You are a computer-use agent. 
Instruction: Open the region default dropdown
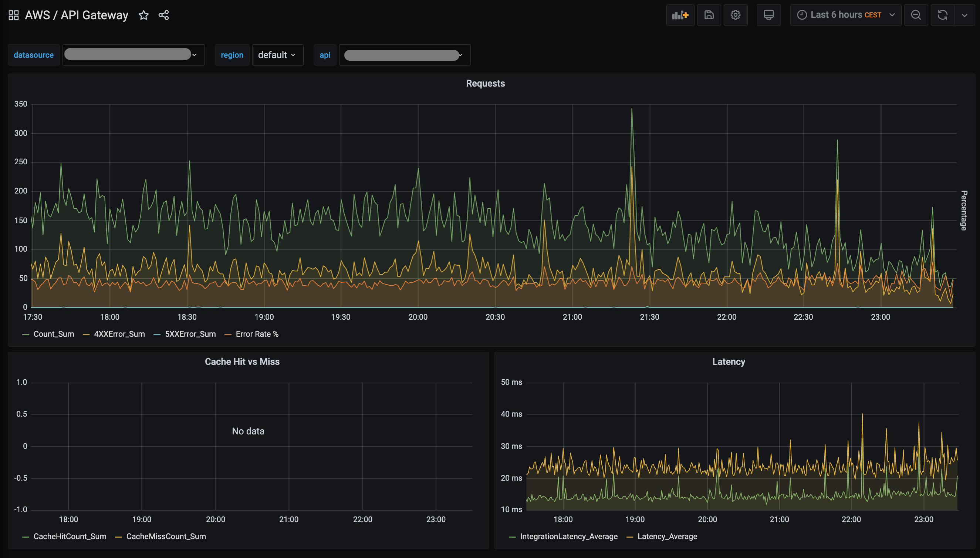click(277, 55)
